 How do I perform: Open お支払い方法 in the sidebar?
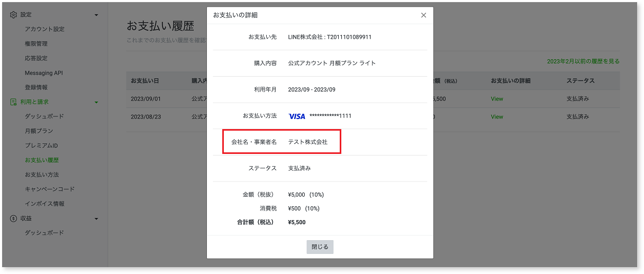point(42,175)
